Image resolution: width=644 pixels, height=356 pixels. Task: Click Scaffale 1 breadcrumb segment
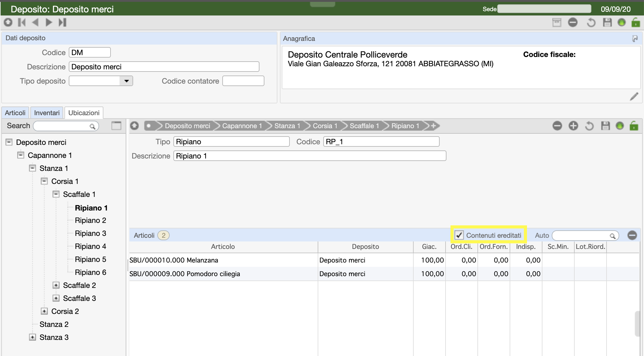364,126
